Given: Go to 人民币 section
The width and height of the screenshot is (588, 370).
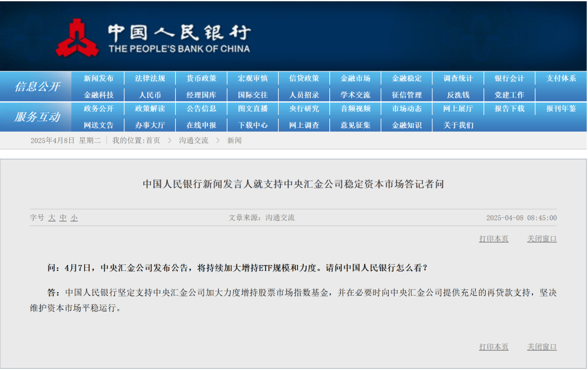Looking at the screenshot, I should (150, 95).
